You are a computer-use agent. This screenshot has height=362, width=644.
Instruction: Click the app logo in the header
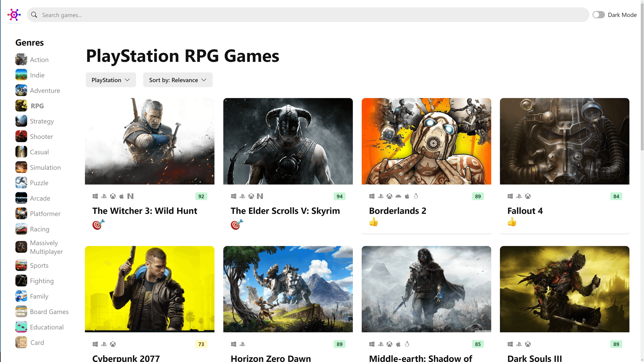pos(14,15)
